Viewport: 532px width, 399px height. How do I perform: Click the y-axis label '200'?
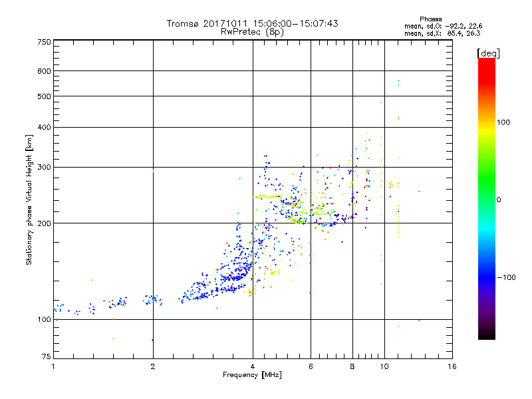tap(45, 223)
